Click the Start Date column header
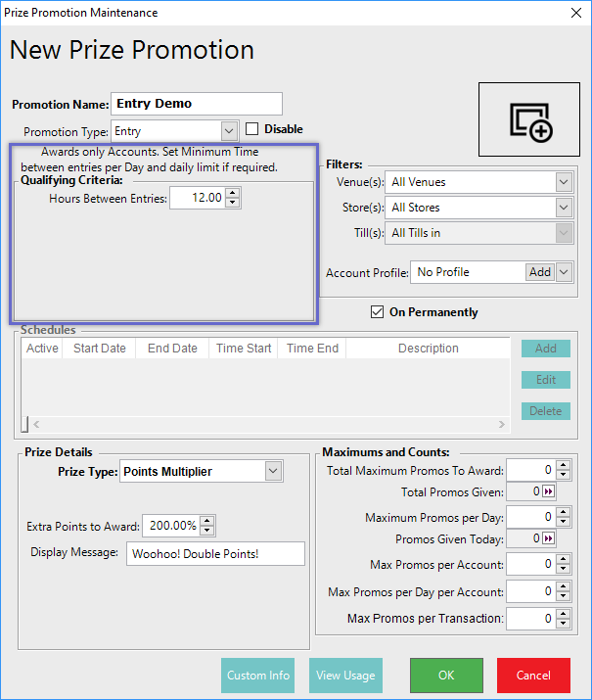 (99, 349)
